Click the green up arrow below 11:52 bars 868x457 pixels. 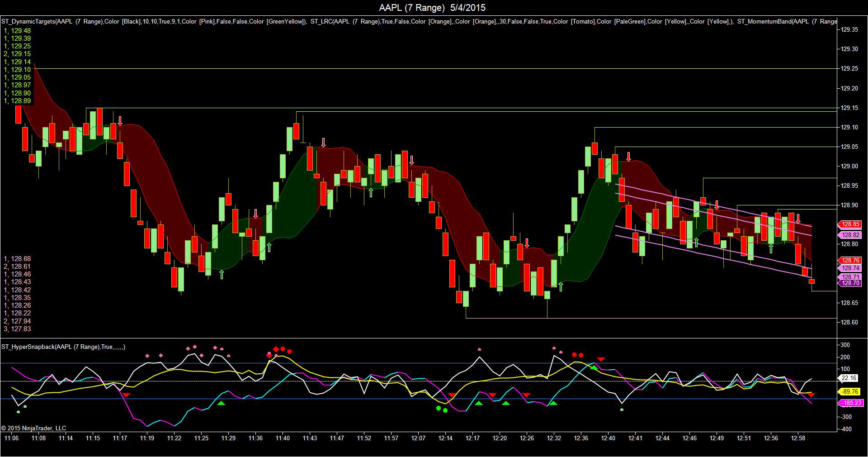coord(371,192)
